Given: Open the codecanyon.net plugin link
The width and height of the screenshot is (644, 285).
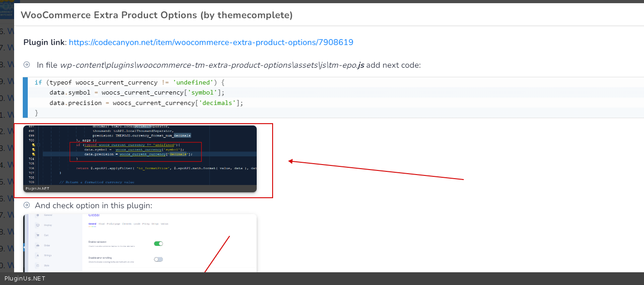Looking at the screenshot, I should tap(211, 42).
